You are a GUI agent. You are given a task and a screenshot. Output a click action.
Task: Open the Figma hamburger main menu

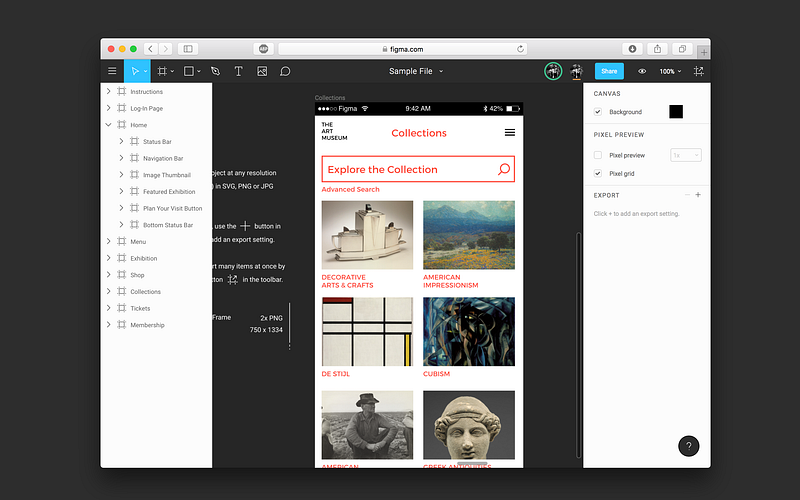pos(112,71)
